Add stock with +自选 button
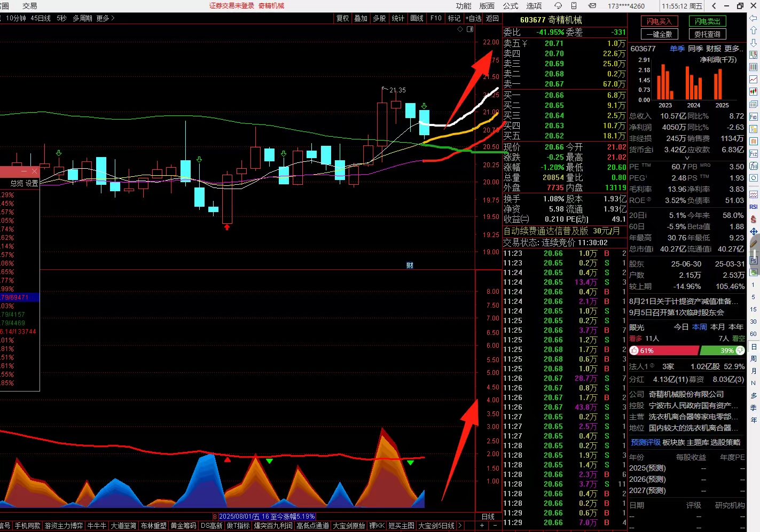Screen dimensions: 760x532 click(474, 18)
